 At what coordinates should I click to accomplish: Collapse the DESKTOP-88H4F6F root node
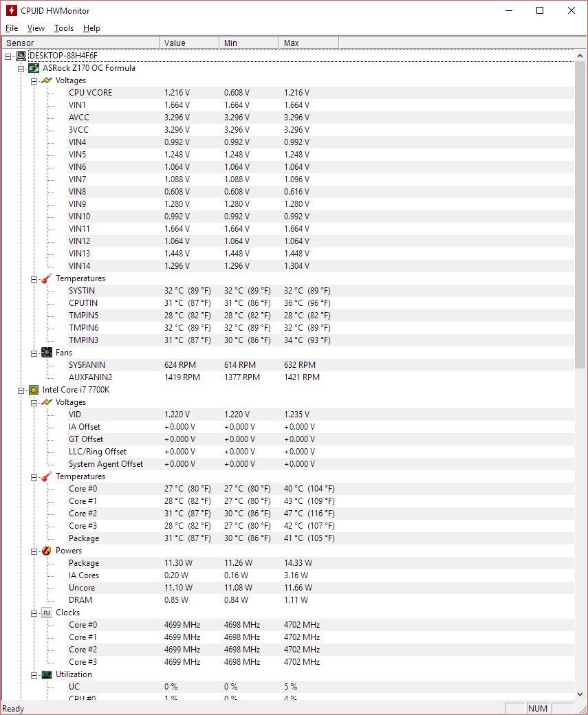click(x=8, y=56)
